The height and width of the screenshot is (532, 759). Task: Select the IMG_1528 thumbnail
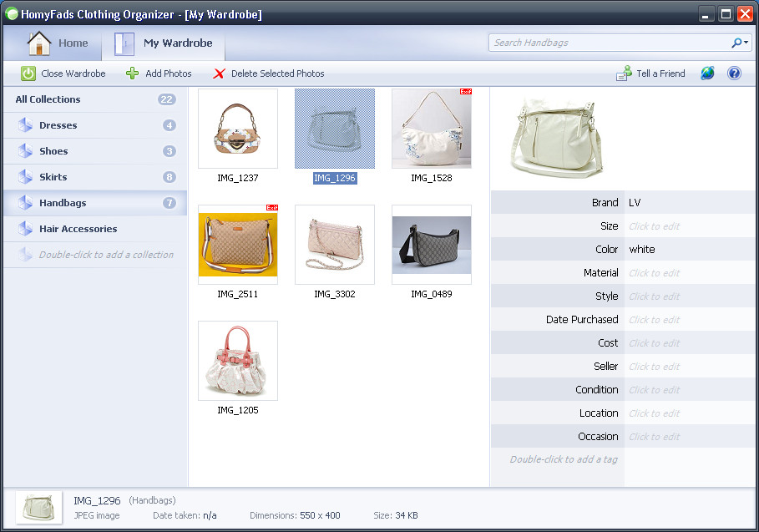point(432,129)
